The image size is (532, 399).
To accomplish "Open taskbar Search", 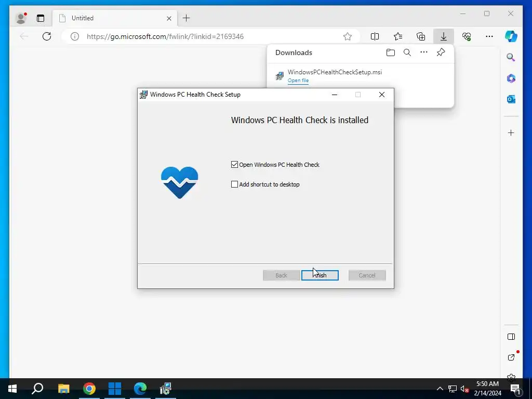I will (37, 389).
